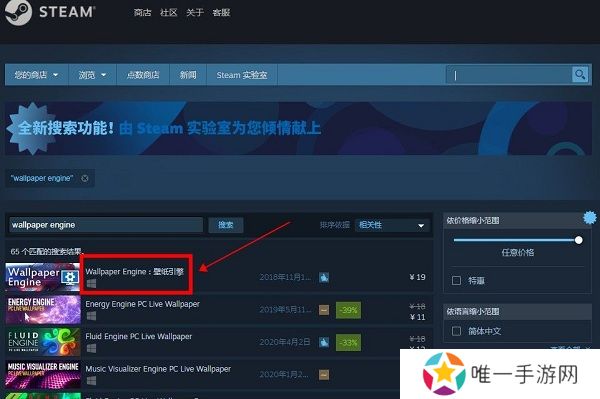Expand the 浏览 dropdown menu

92,75
